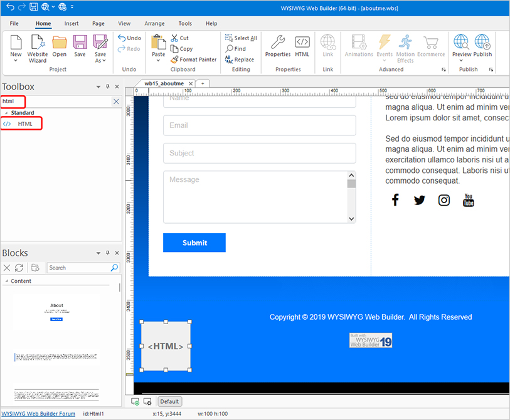Image resolution: width=510 pixels, height=420 pixels.
Task: Select HTML item in the toolbox
Action: pyautogui.click(x=21, y=124)
